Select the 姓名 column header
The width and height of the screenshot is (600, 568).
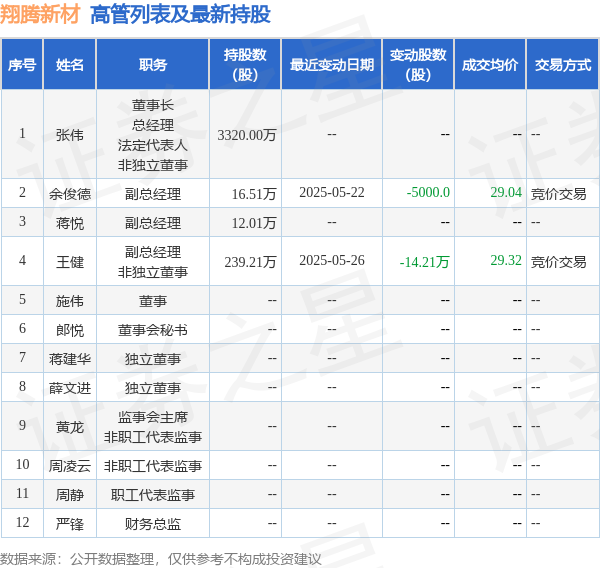(70, 65)
